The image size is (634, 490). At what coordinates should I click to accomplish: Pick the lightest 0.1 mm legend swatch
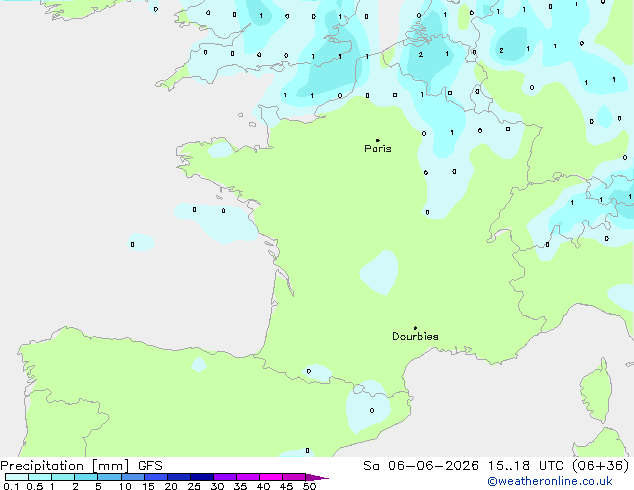pos(17,477)
